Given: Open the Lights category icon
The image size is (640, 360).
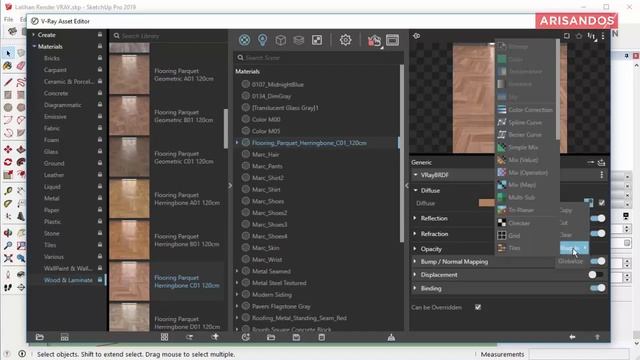Looking at the screenshot, I should [x=262, y=40].
